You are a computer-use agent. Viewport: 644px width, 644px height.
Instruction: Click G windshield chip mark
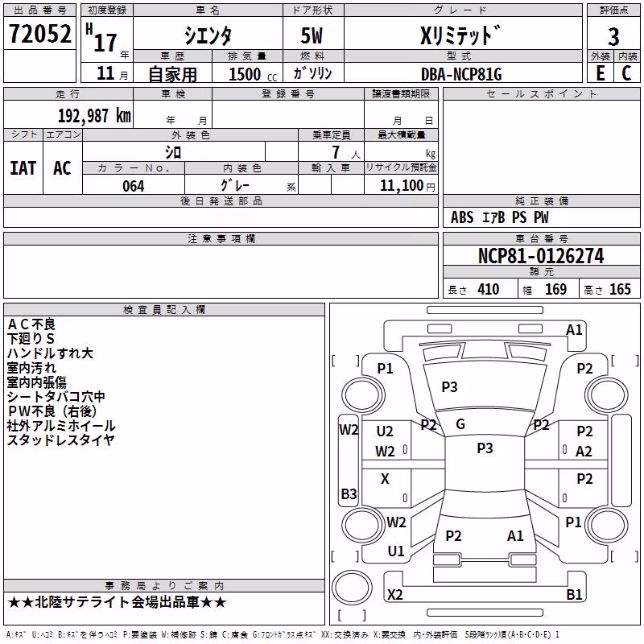click(460, 424)
